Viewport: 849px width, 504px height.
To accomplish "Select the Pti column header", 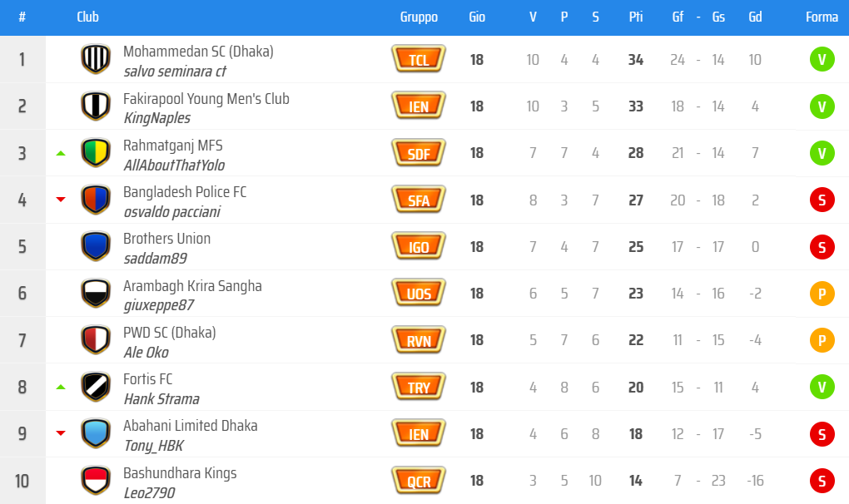I will coord(635,17).
